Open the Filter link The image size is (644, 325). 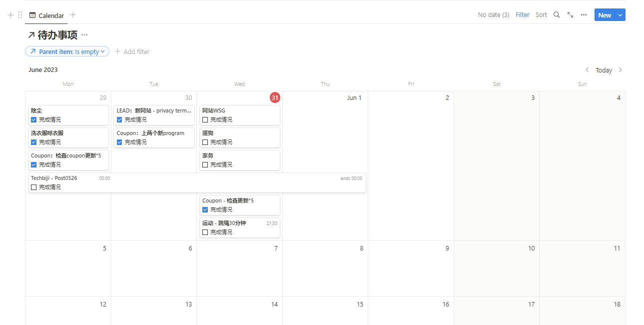point(522,15)
